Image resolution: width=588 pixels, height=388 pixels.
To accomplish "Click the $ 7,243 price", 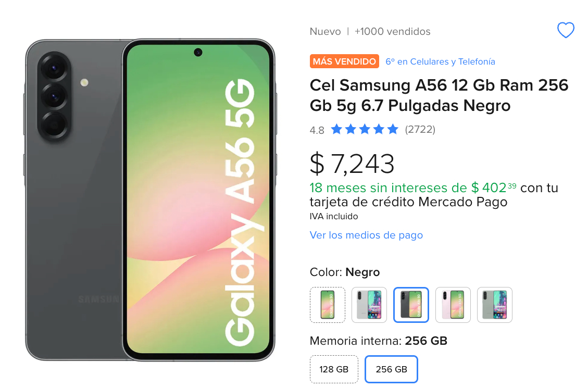I will pos(352,164).
